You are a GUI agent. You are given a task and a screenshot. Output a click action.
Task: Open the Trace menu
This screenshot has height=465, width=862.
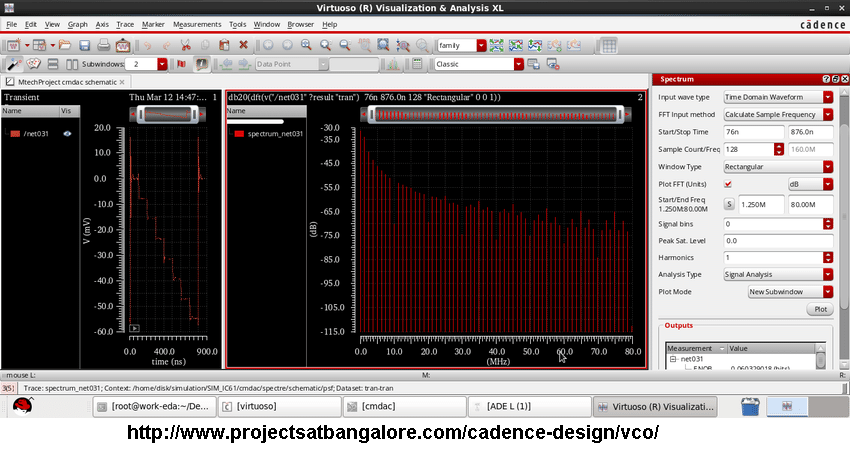(125, 24)
